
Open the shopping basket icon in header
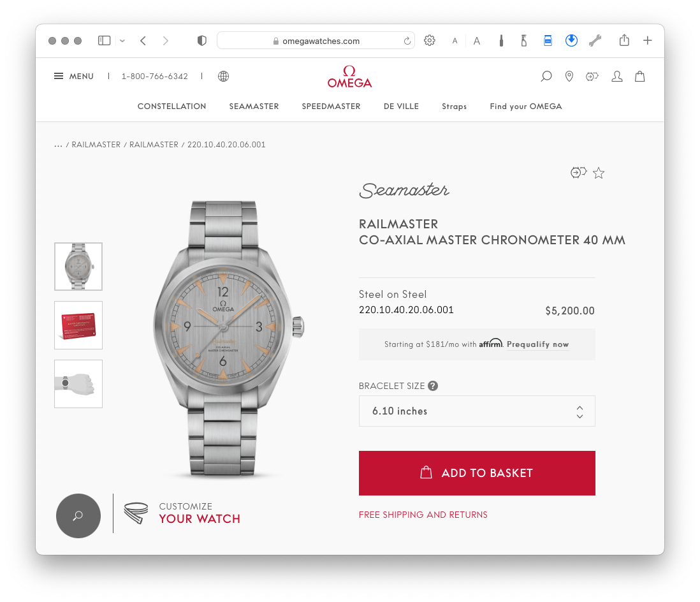[639, 77]
